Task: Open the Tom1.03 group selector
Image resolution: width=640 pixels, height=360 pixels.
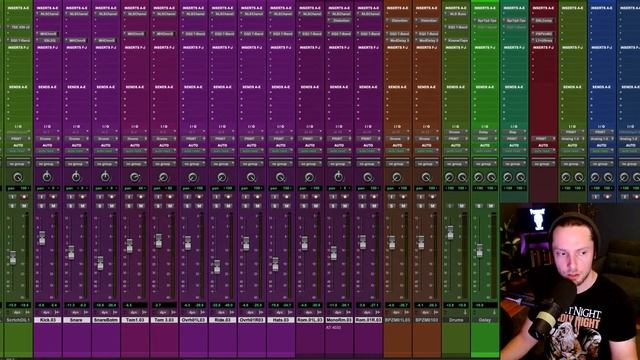Action: (134, 164)
